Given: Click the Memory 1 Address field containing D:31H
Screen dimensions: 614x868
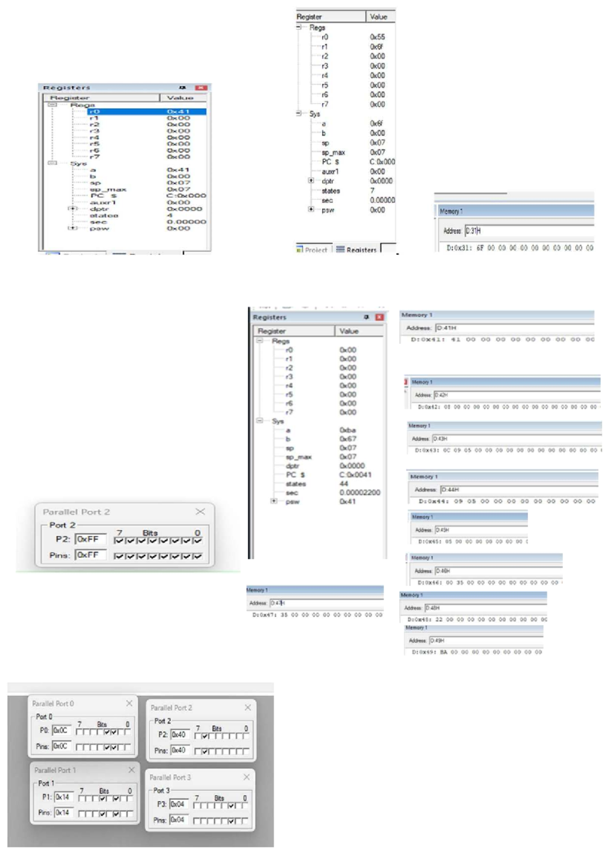Looking at the screenshot, I should (x=529, y=231).
